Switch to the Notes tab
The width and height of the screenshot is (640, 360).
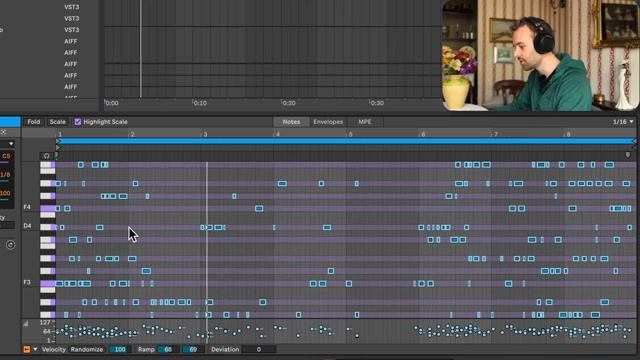pos(291,122)
